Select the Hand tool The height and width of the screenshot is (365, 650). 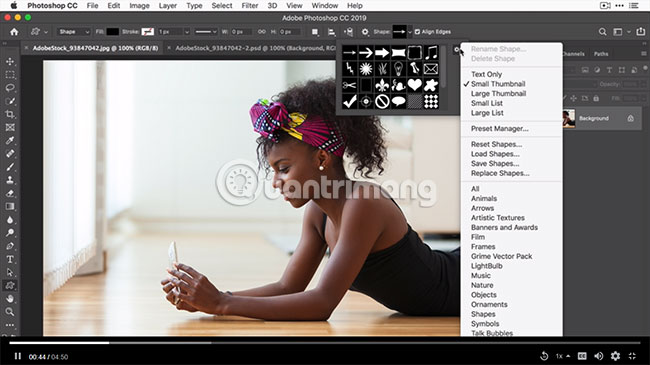pyautogui.click(x=10, y=299)
